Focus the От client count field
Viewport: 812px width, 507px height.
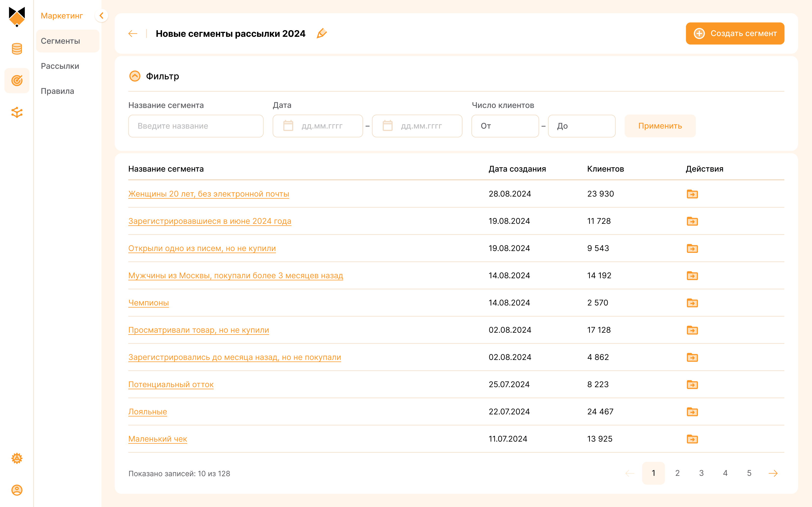pos(505,126)
